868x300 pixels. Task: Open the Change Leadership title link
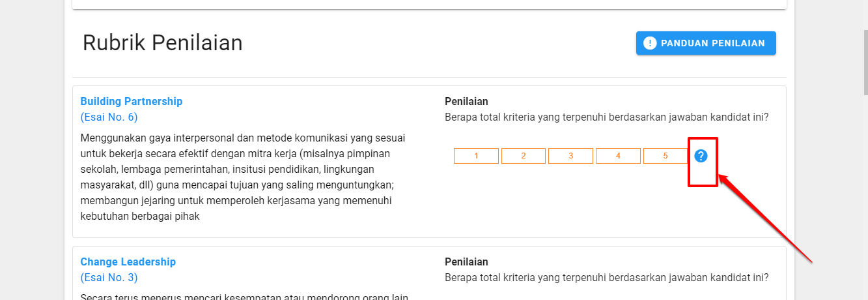pos(128,262)
